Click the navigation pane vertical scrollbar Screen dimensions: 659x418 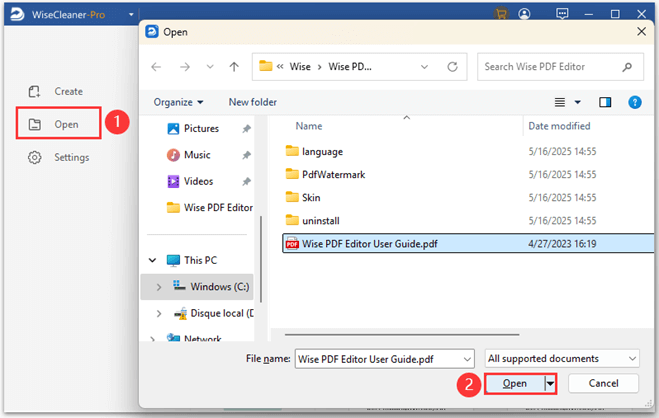(261, 259)
